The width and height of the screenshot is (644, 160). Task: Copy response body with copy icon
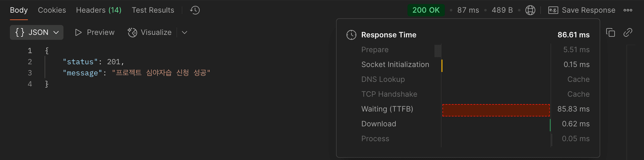tap(610, 32)
